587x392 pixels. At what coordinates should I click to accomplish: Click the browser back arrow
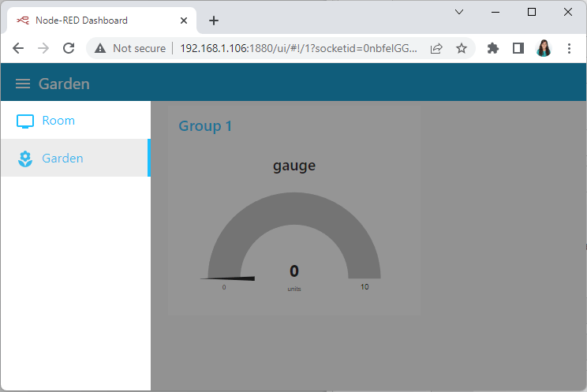click(18, 48)
